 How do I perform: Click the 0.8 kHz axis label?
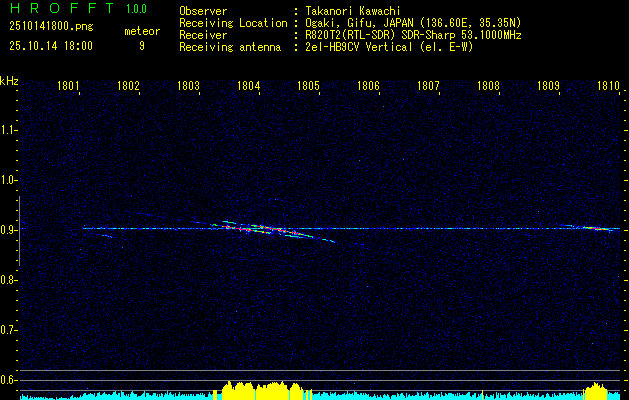pyautogui.click(x=8, y=280)
